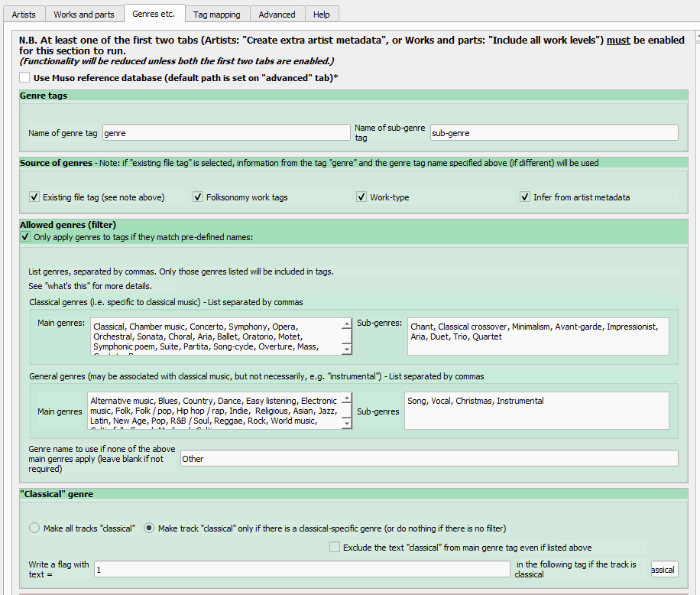Open the Tag mapping tab
Viewport: 700px width, 595px height.
217,14
